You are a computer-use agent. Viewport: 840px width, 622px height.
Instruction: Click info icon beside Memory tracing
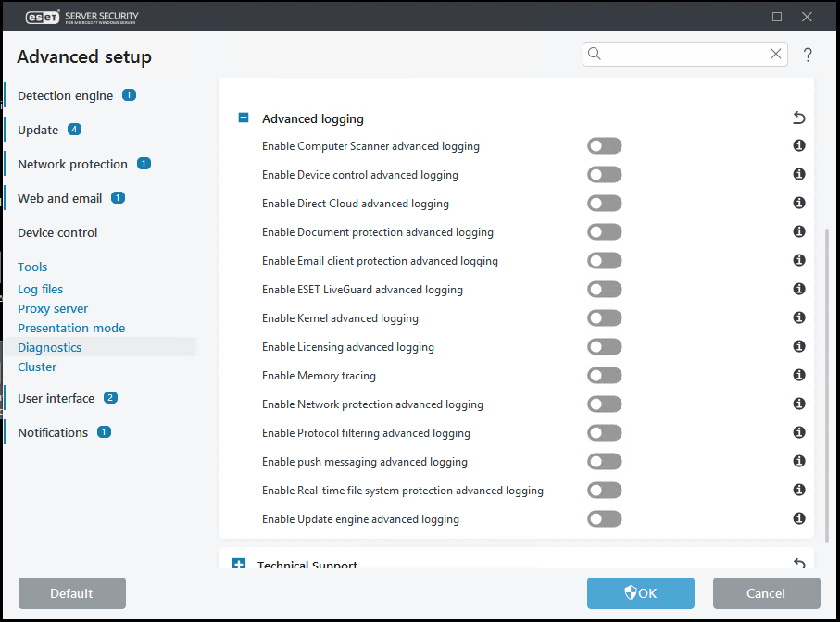pos(799,375)
